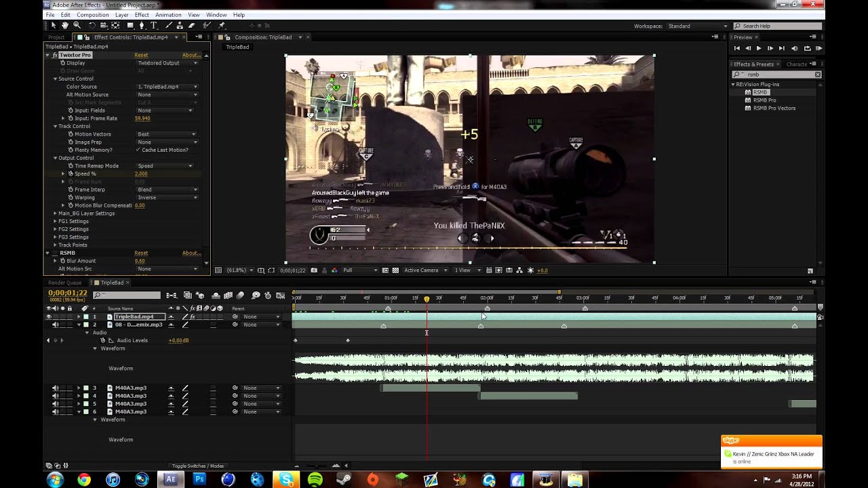Open the Composition menu

[x=93, y=15]
